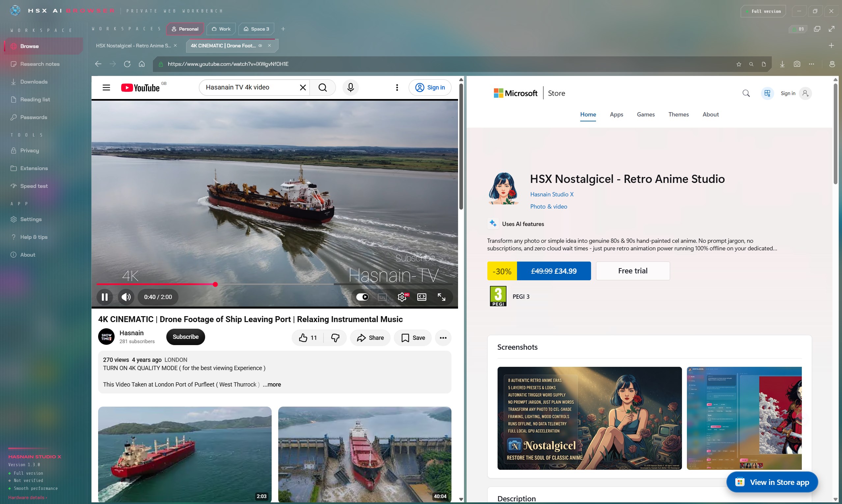Seek on the red video progress bar
This screenshot has width=842, height=504.
point(275,284)
